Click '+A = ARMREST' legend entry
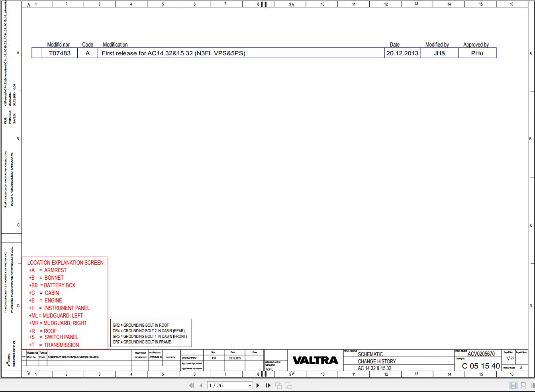The height and width of the screenshot is (392, 535). point(47,270)
